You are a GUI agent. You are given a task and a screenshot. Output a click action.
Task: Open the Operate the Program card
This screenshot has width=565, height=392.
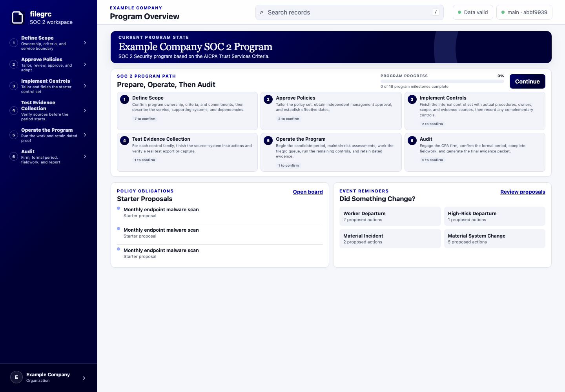(331, 152)
